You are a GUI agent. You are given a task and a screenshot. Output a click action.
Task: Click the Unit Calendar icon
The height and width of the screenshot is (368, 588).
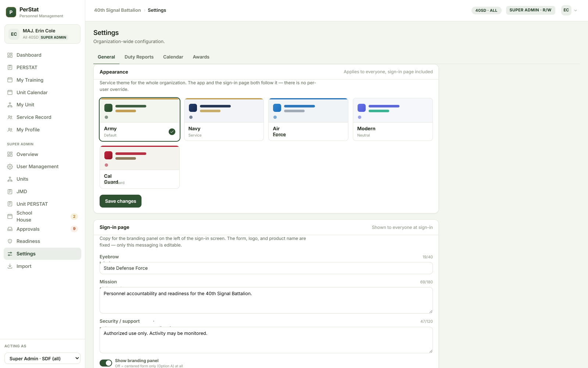(x=10, y=92)
